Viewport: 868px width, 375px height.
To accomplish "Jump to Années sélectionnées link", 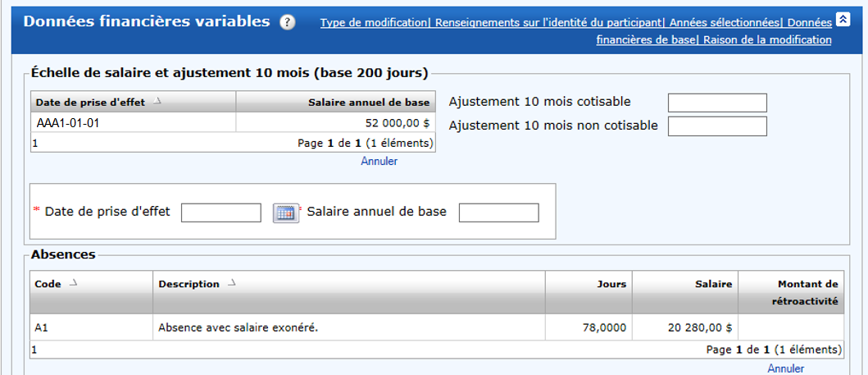I will click(x=724, y=23).
